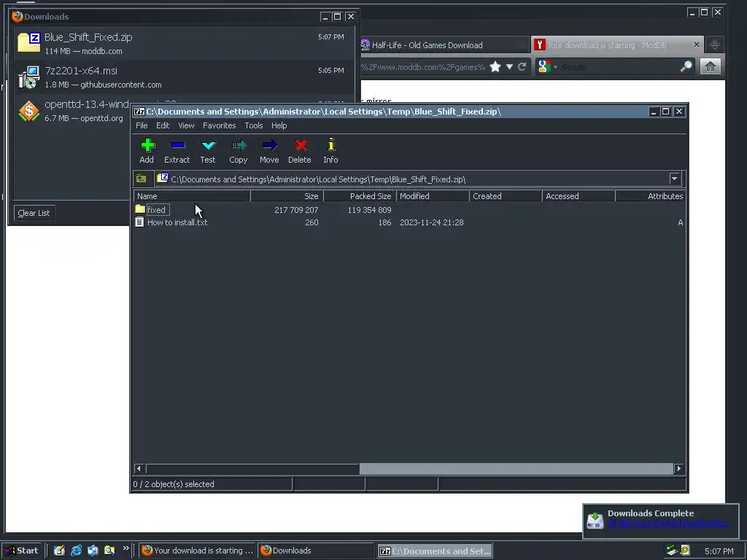The width and height of the screenshot is (747, 560).
Task: Click the '217 709 207' size value
Action: click(x=296, y=209)
